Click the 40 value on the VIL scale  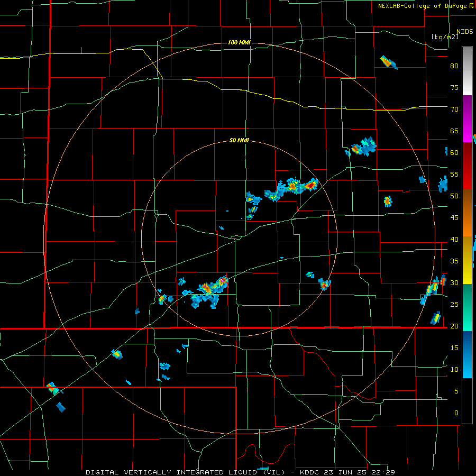454,240
